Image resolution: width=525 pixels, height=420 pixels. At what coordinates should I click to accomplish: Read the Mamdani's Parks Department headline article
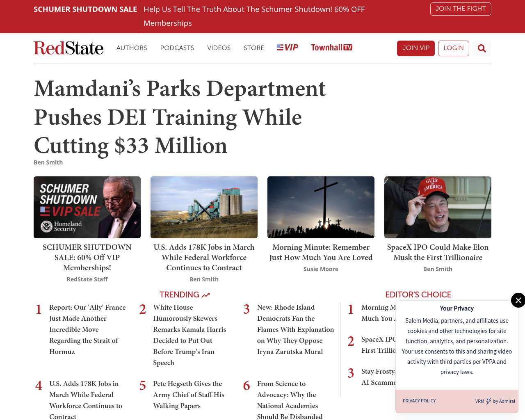click(180, 117)
